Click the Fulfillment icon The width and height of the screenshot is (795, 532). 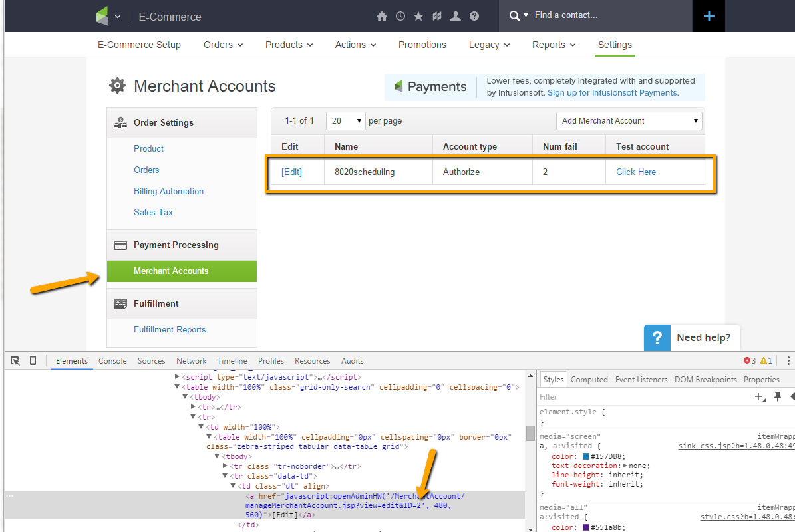click(x=120, y=303)
